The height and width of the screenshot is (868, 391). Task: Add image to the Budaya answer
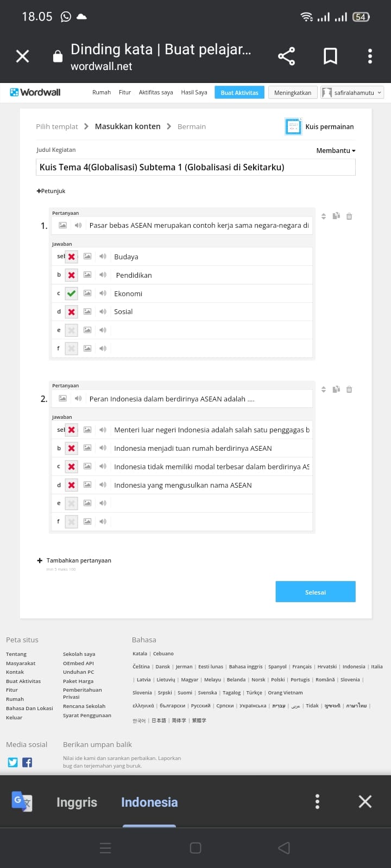coord(87,257)
